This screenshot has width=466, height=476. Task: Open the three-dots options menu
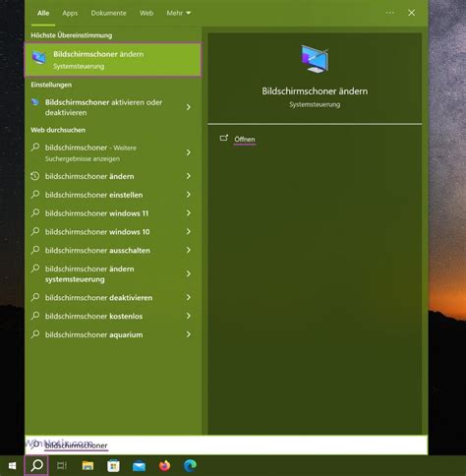coord(390,13)
